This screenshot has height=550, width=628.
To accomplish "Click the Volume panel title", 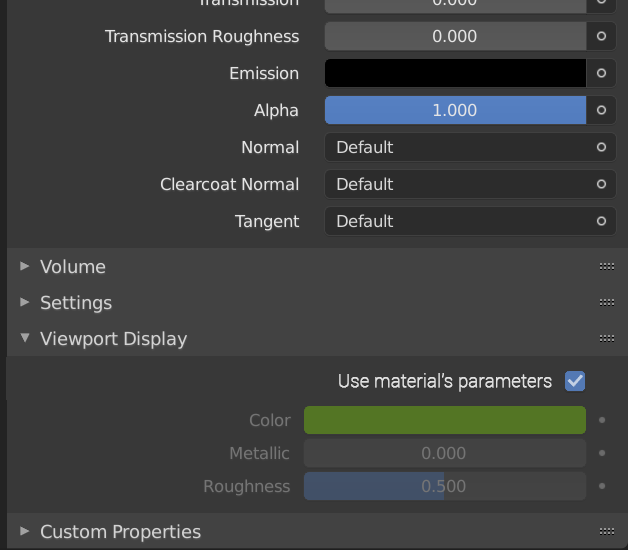I will point(73,267).
